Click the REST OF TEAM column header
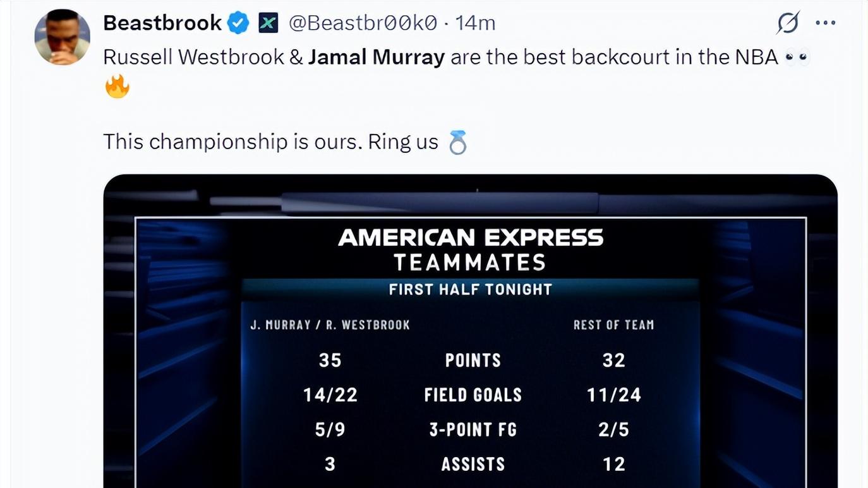Image resolution: width=868 pixels, height=488 pixels. 613,325
